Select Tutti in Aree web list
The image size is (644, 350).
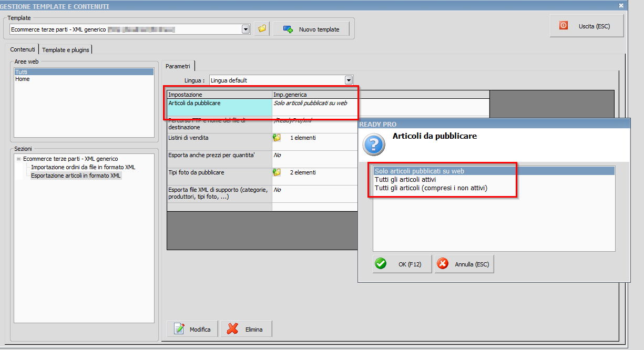84,72
